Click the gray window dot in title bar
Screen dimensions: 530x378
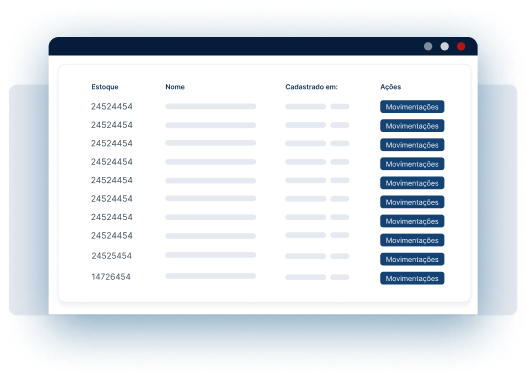[x=428, y=46]
